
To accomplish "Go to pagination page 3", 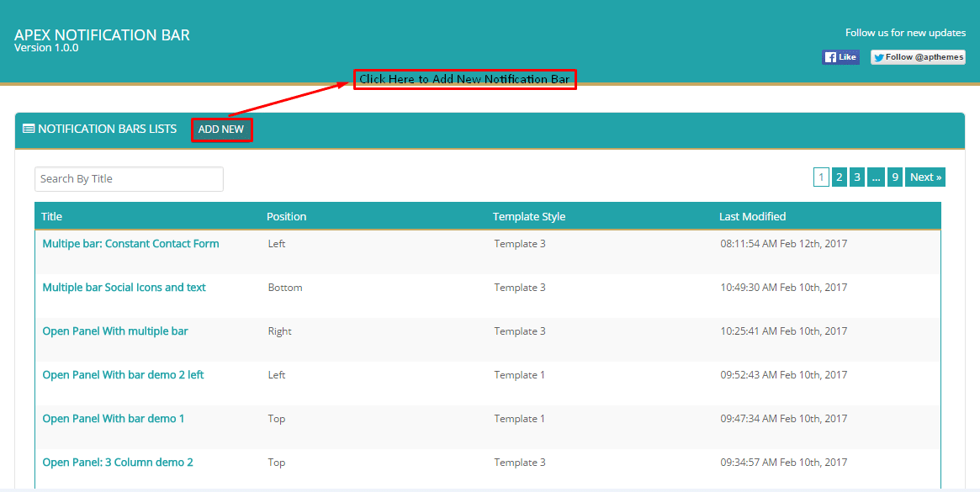I will [x=857, y=177].
